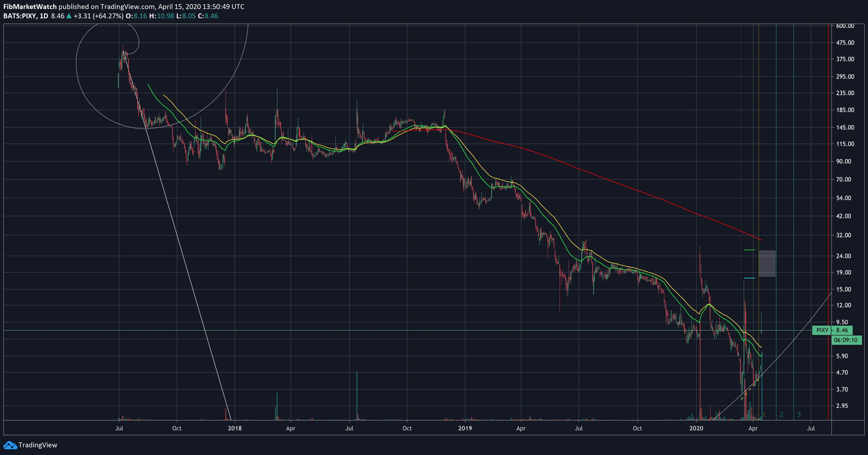Click the 12.00 price axis value

(843, 305)
